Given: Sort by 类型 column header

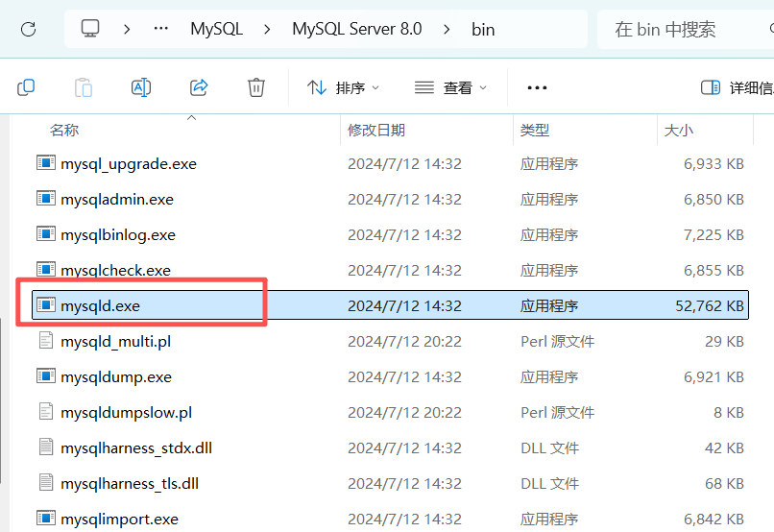Looking at the screenshot, I should pyautogui.click(x=535, y=131).
